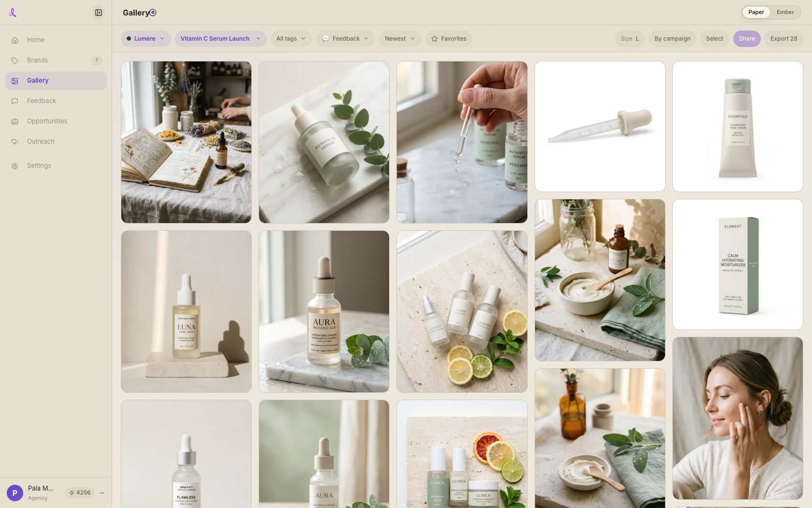
Task: Switch to the Ember theme
Action: [785, 13]
